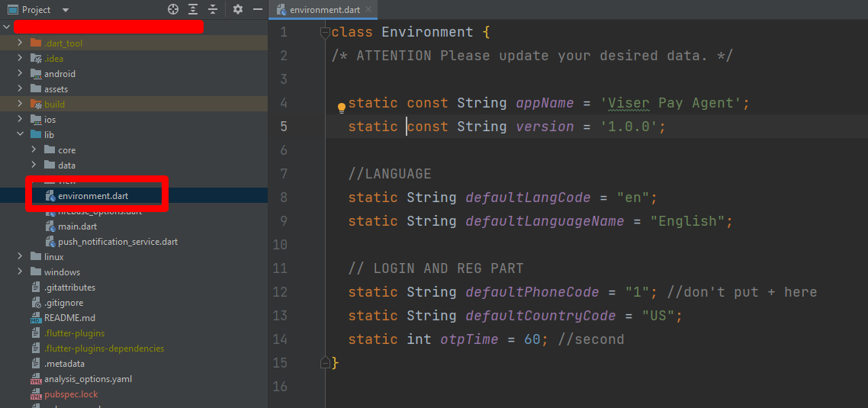Viewport: 868px width, 408px height.
Task: Toggle fold marker at closing brace line 15
Action: pos(325,363)
